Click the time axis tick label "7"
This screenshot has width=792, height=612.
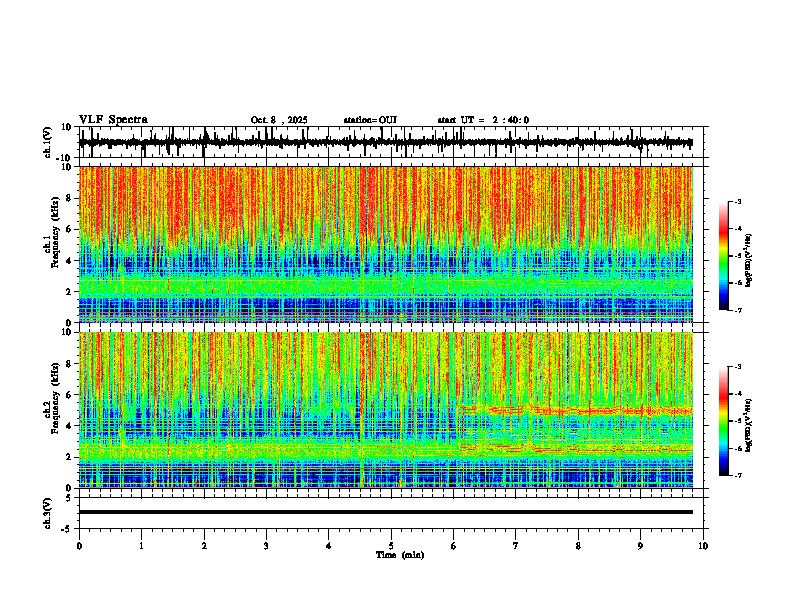(x=516, y=546)
